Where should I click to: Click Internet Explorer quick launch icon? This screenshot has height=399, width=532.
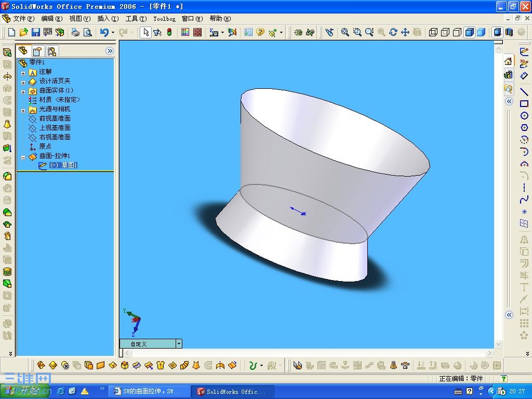(x=61, y=391)
